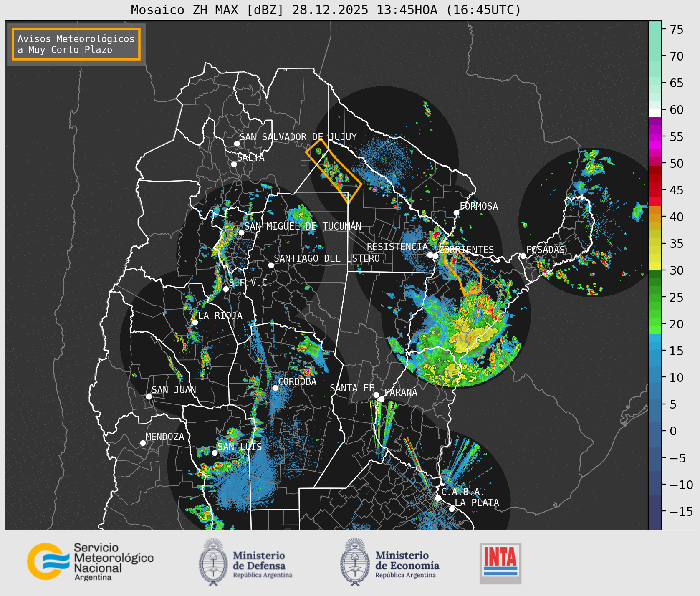Image resolution: width=700 pixels, height=596 pixels.
Task: Click the orange warning polygon near Corrientes
Action: (x=462, y=273)
